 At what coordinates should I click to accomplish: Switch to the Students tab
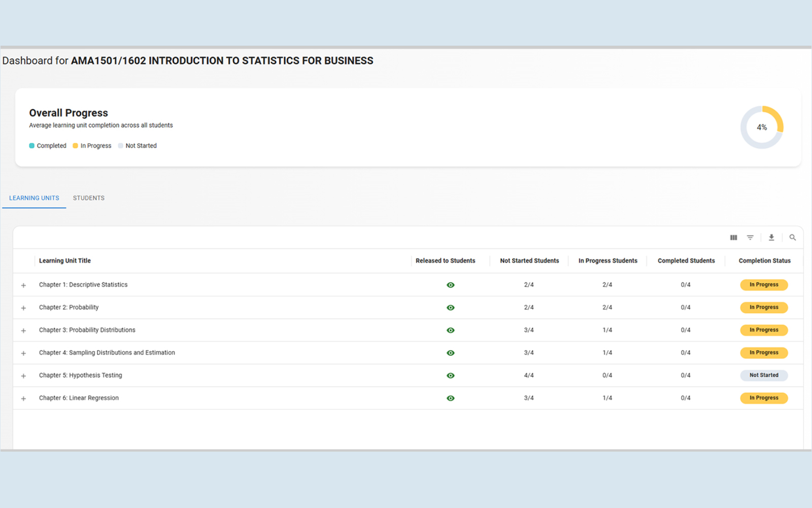pyautogui.click(x=89, y=198)
